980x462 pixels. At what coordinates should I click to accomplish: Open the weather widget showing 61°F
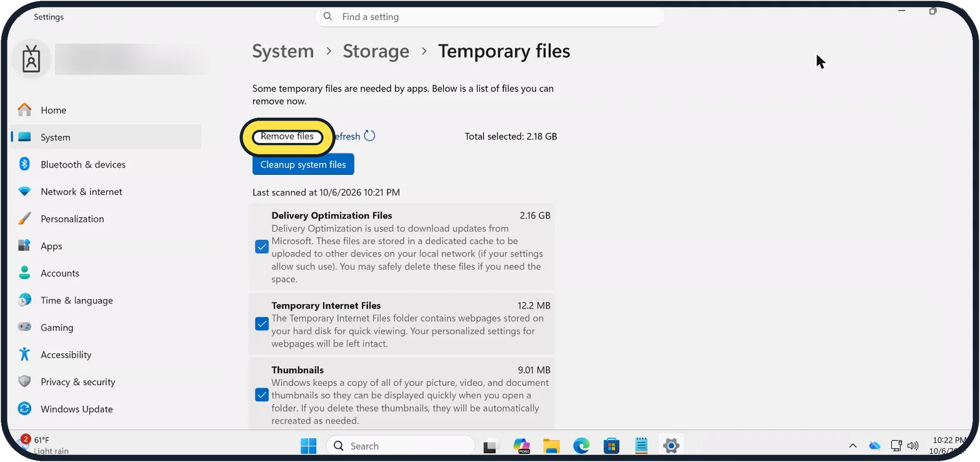click(44, 445)
